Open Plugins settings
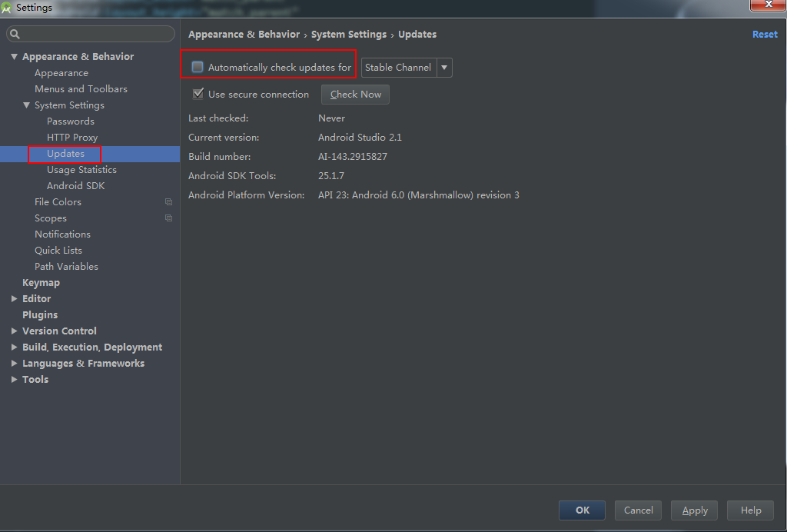The width and height of the screenshot is (787, 532). (x=40, y=314)
